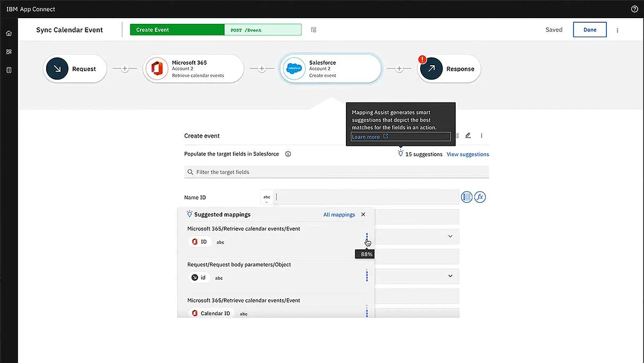Image resolution: width=644 pixels, height=363 pixels.
Task: Click the Done button
Action: coord(589,29)
